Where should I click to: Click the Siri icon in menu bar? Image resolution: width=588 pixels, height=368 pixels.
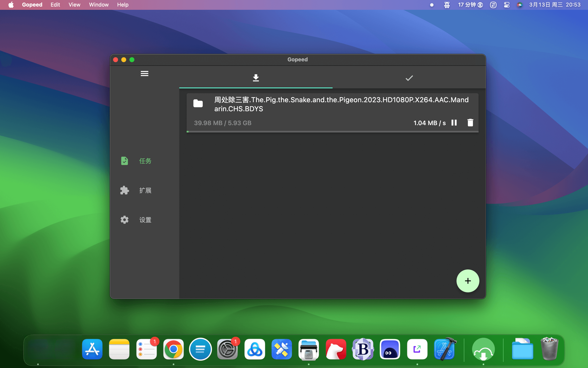(x=520, y=5)
